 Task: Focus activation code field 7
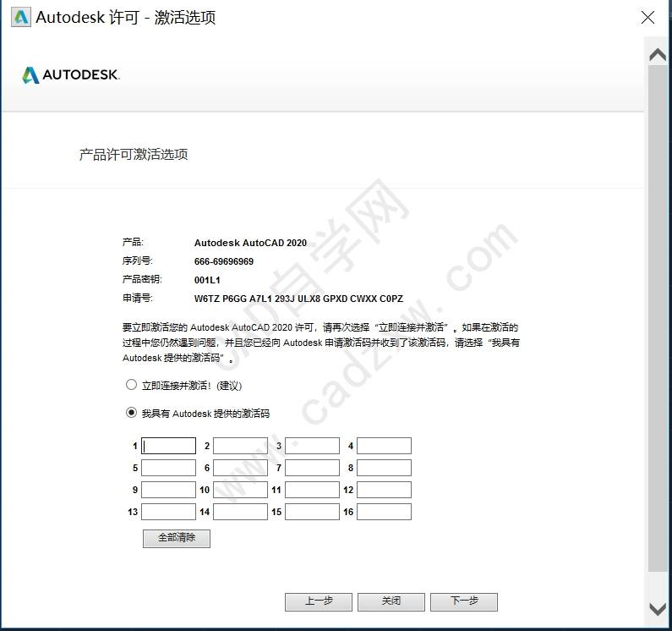coord(313,468)
